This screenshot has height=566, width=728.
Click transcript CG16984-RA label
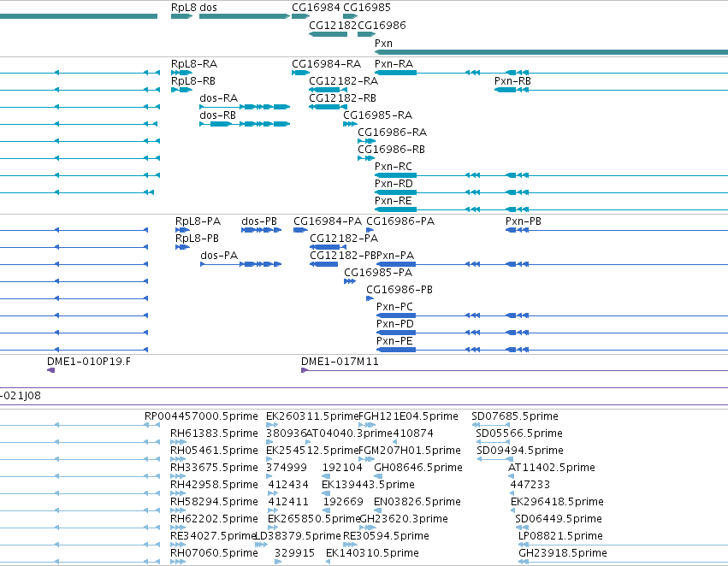point(327,63)
